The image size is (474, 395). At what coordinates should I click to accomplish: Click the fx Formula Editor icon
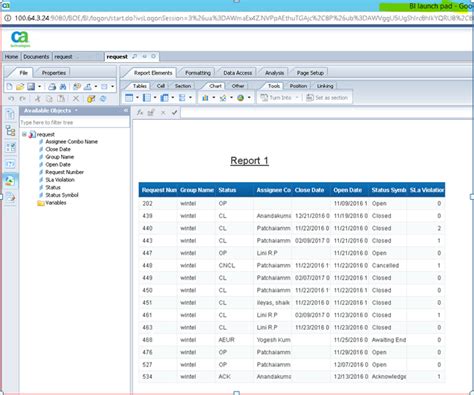point(140,113)
